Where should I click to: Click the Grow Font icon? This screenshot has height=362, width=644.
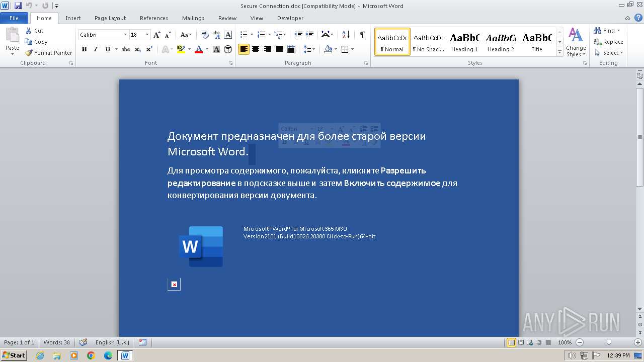click(x=157, y=35)
